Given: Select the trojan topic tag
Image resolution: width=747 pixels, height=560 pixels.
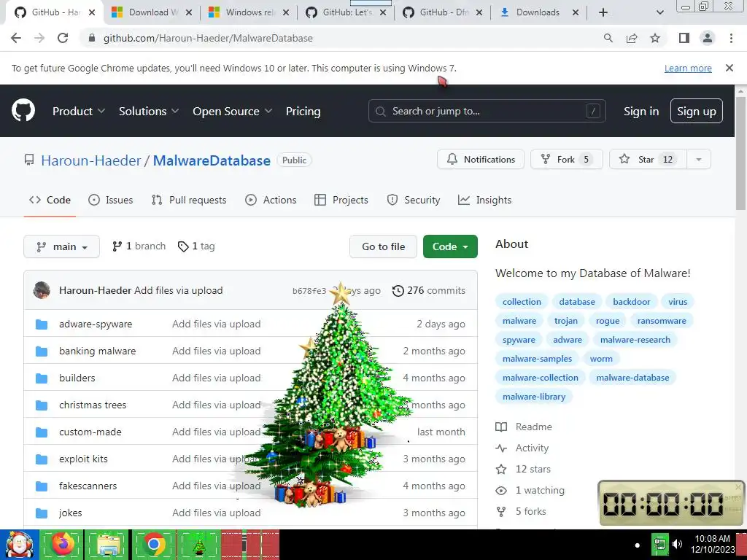Looking at the screenshot, I should (566, 321).
